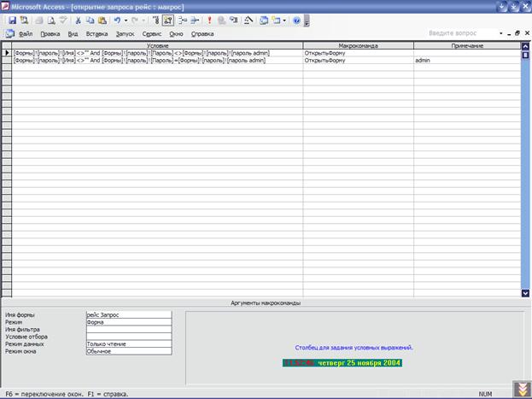Click the Insert Rows toolbar icon
Screen dimensions: 532x399
click(x=182, y=20)
